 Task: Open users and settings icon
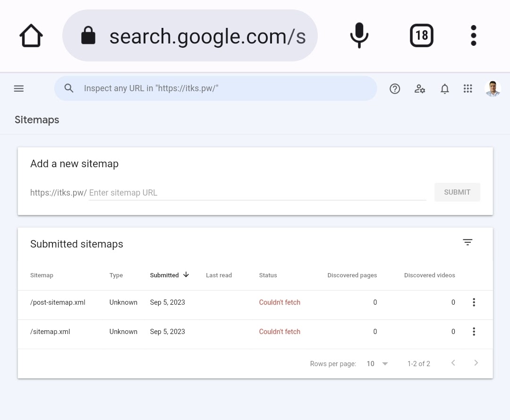[x=420, y=88]
